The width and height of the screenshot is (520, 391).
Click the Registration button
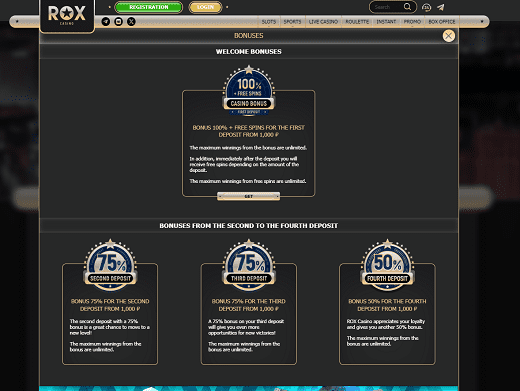[149, 7]
